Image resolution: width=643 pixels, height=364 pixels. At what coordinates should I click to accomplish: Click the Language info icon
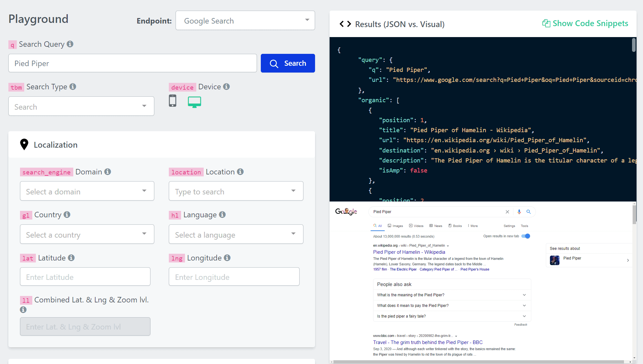(222, 215)
